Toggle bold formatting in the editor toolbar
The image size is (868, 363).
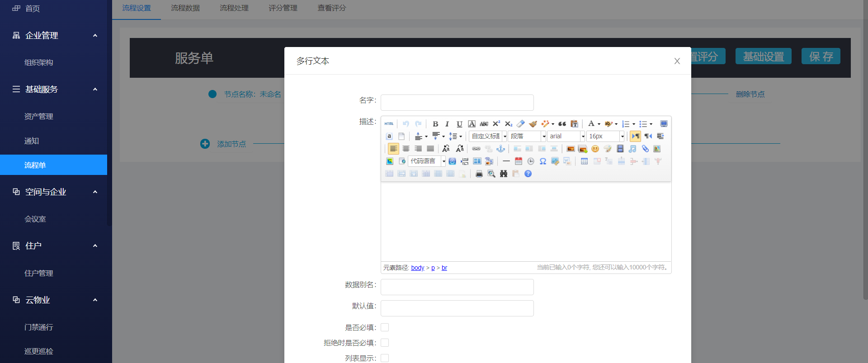pos(435,124)
